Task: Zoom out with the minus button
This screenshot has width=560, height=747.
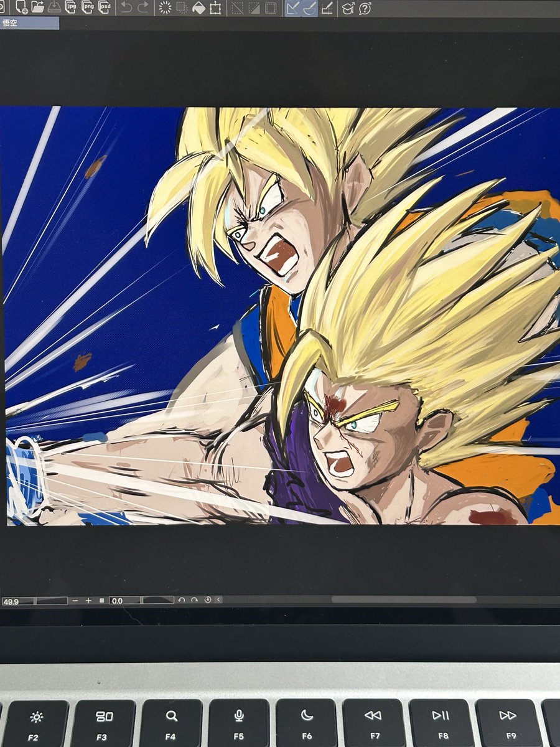Action: (x=75, y=601)
